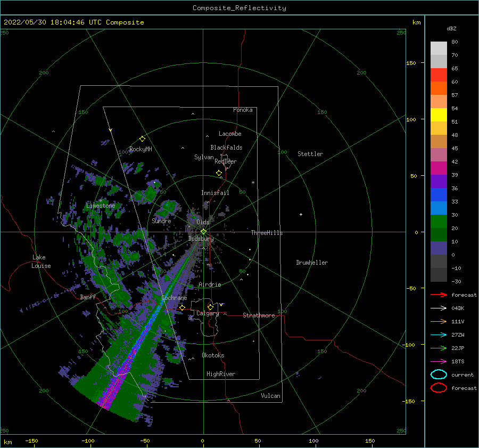The width and height of the screenshot is (479, 448).
Task: Click the magenta 39-42 dBZ swatch
Action: tap(439, 168)
